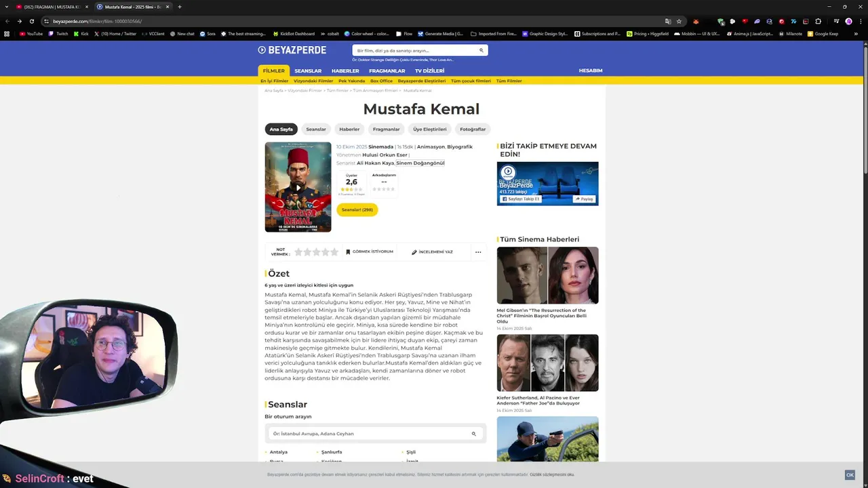Give the film a five-star rating
This screenshot has height=488, width=868.
(x=334, y=251)
